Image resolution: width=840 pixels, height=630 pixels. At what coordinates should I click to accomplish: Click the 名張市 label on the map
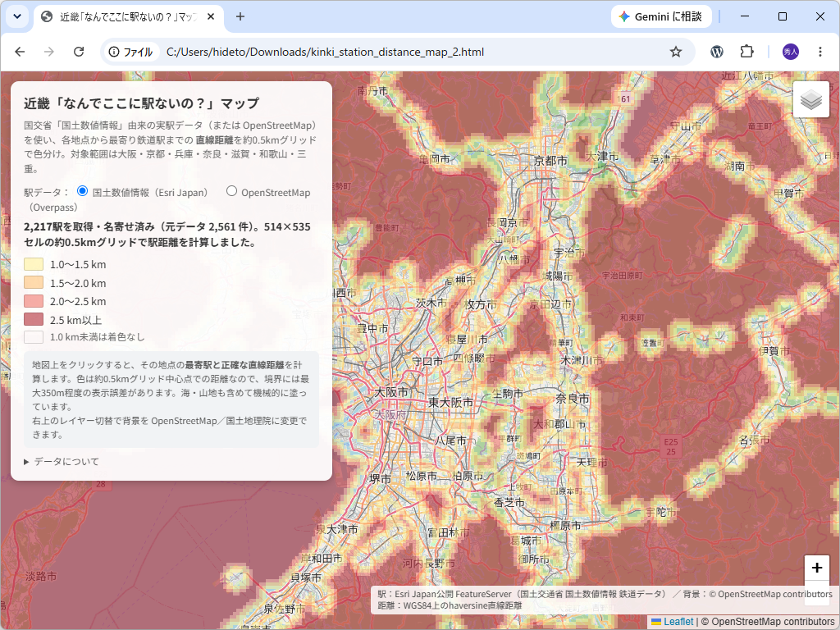(755, 441)
